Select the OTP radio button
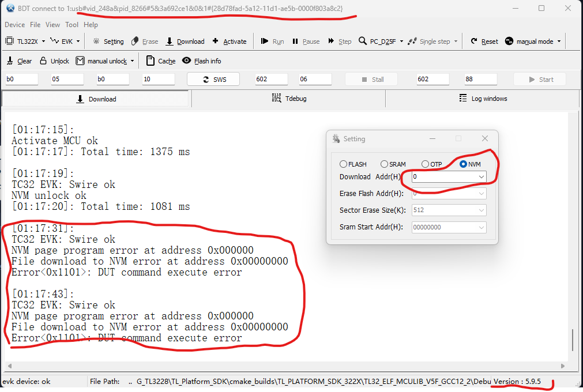The height and width of the screenshot is (392, 583). [x=425, y=164]
